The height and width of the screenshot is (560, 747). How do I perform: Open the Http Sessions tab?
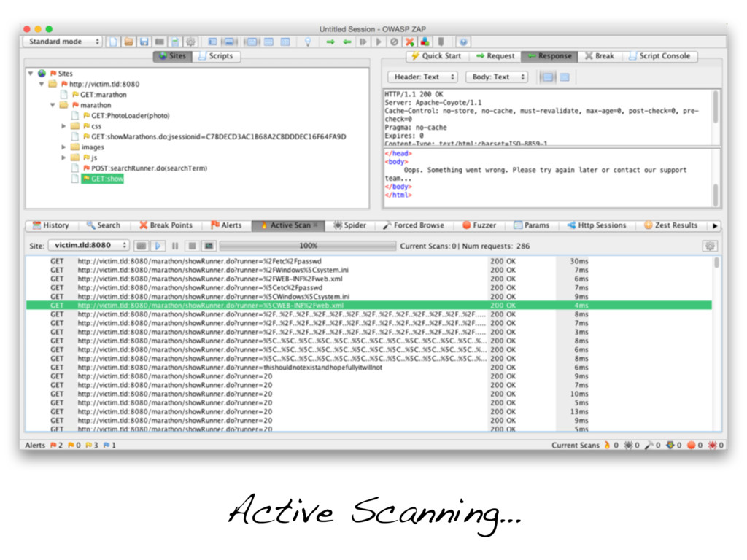[x=597, y=225]
